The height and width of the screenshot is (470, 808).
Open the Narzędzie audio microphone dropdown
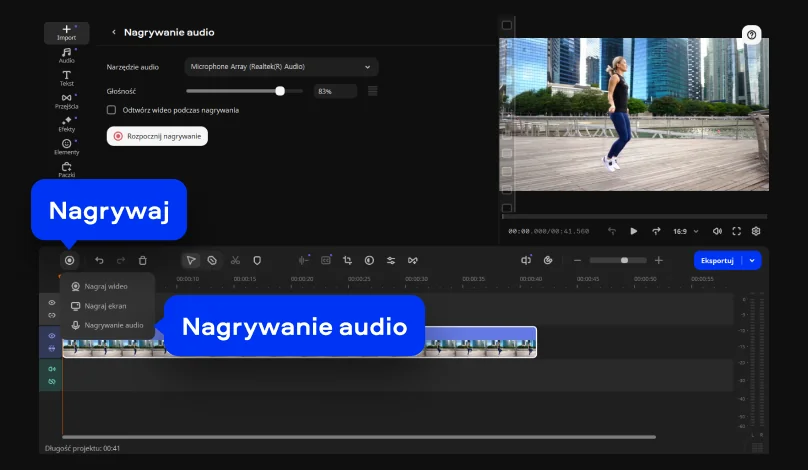281,67
